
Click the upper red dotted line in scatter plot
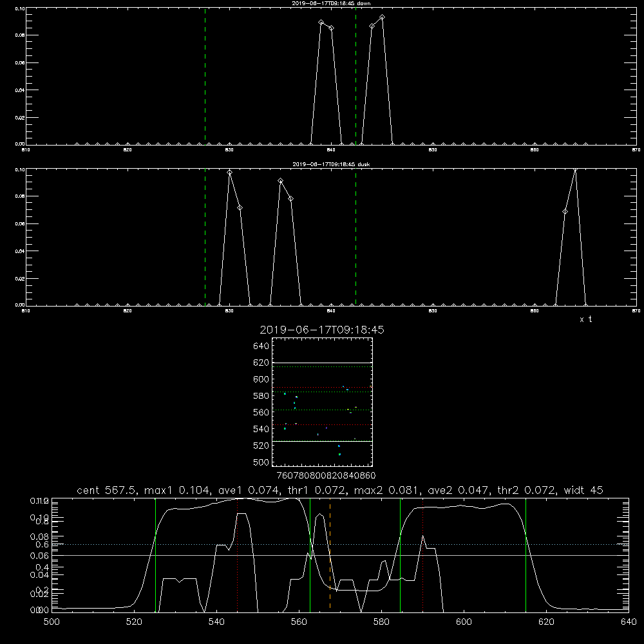click(323, 387)
